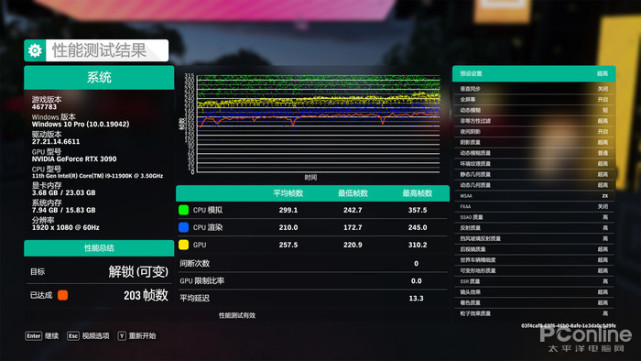The width and height of the screenshot is (641, 361).
Task: Click CPU 模拟 maximum value 357.5
Action: [x=417, y=210]
